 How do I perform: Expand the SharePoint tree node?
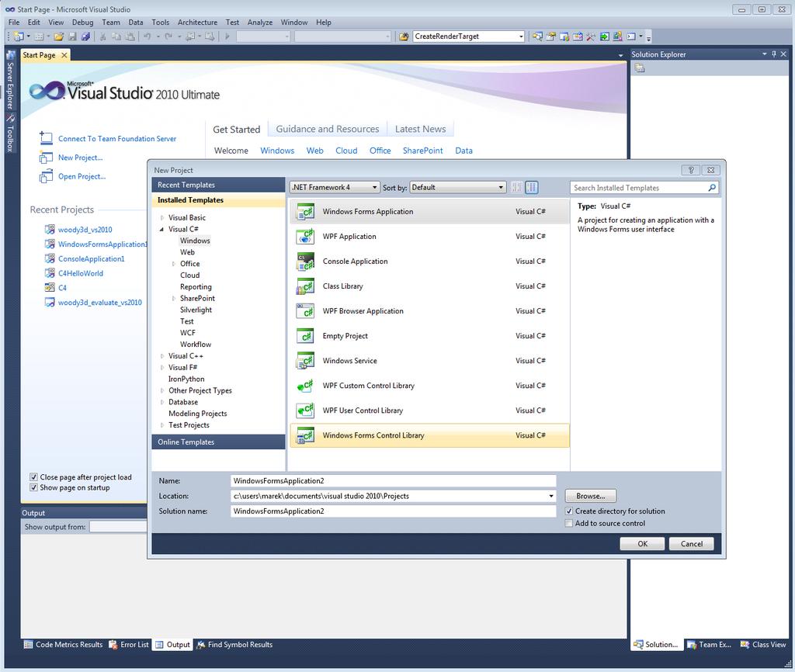(x=173, y=299)
